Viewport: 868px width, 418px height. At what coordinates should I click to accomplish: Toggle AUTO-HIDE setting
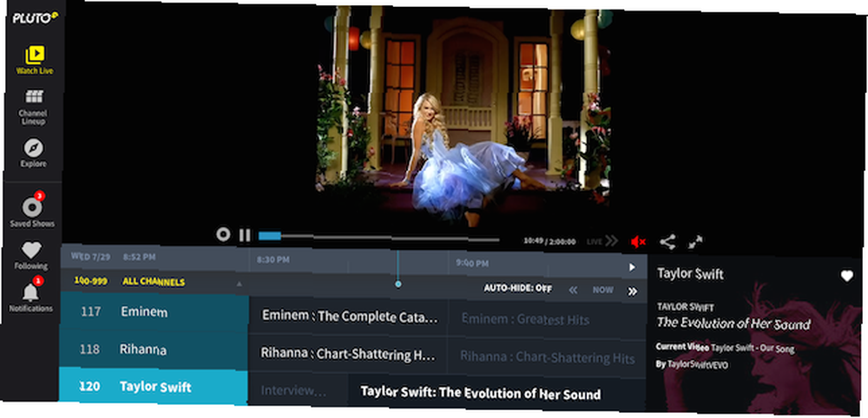[x=517, y=288]
